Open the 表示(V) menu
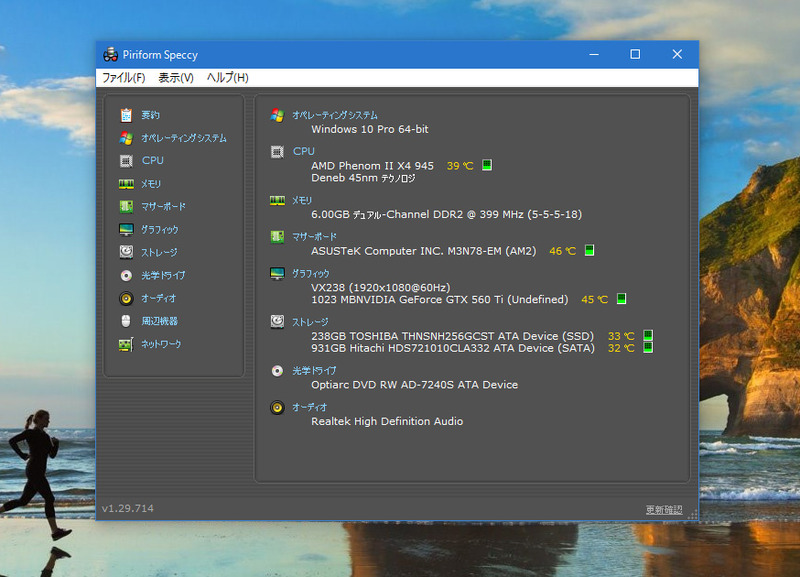 tap(176, 78)
